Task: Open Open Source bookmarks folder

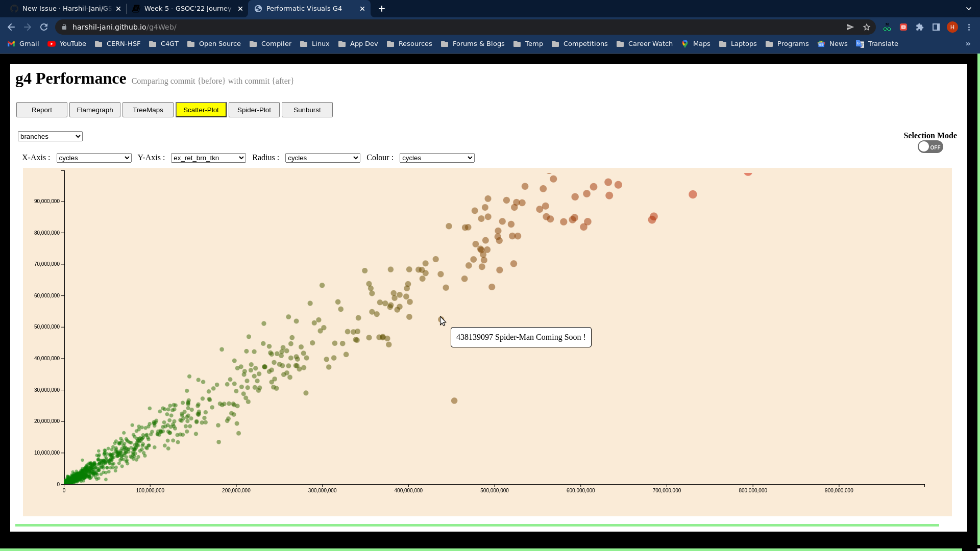Action: (x=214, y=44)
